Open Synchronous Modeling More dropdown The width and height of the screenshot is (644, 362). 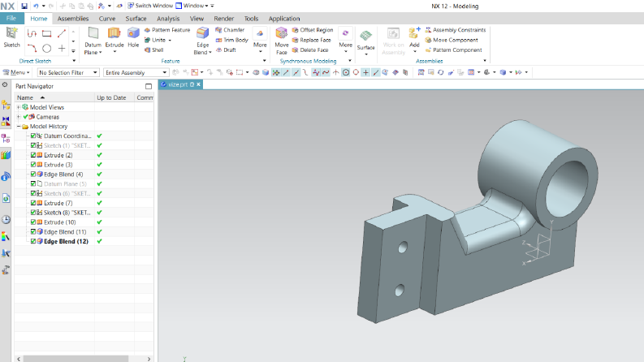coord(345,41)
